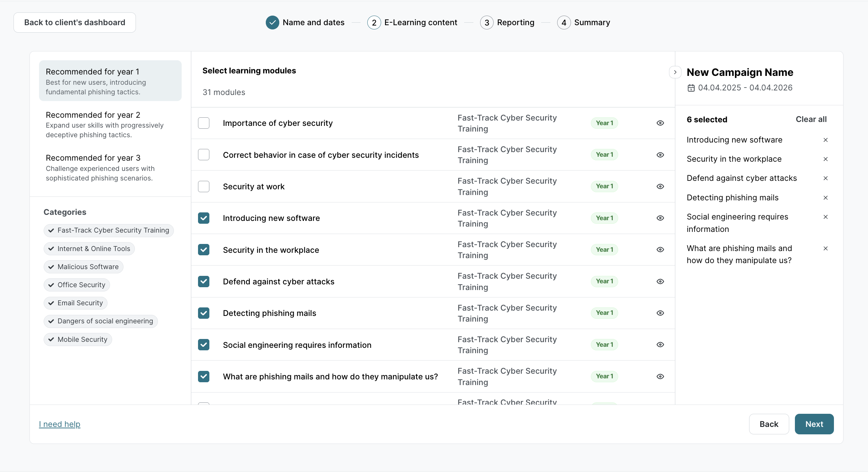The width and height of the screenshot is (868, 473).
Task: Select Recommended for year 2 preset
Action: click(x=110, y=124)
